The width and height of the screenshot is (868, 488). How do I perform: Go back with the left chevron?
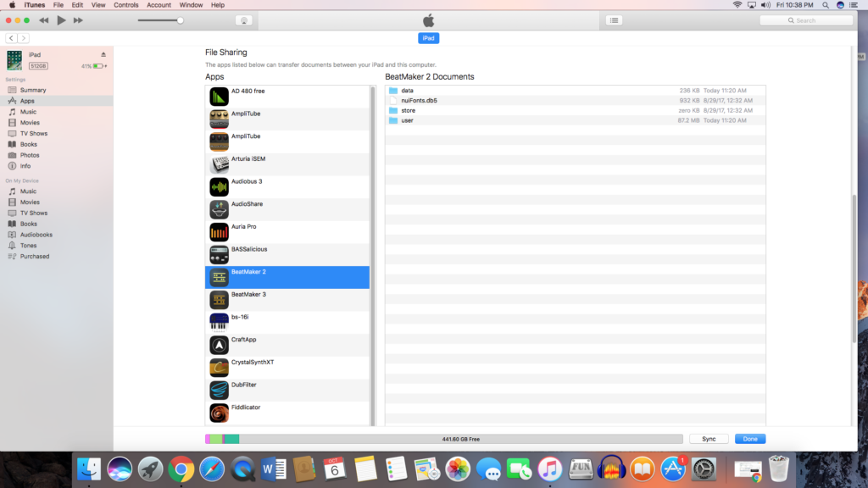coord(11,38)
